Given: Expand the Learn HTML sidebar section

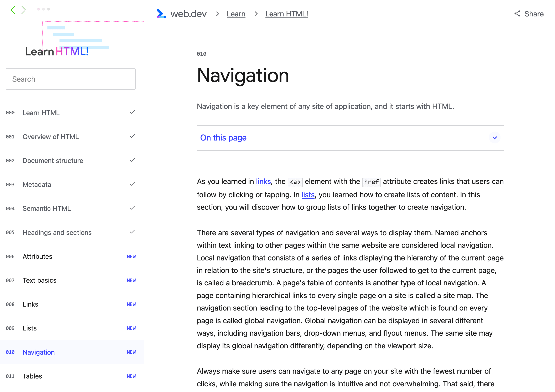Looking at the screenshot, I should tap(133, 112).
